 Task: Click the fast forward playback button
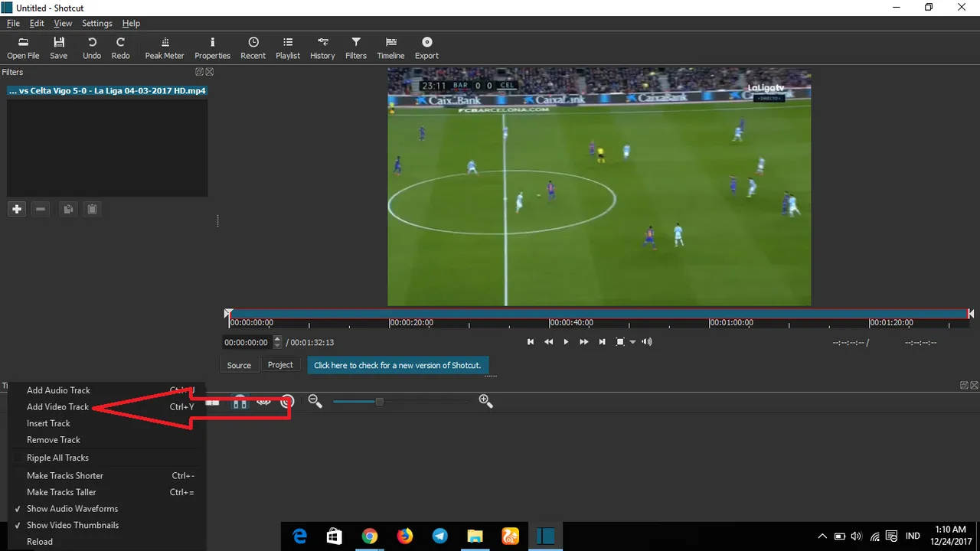[x=584, y=342]
